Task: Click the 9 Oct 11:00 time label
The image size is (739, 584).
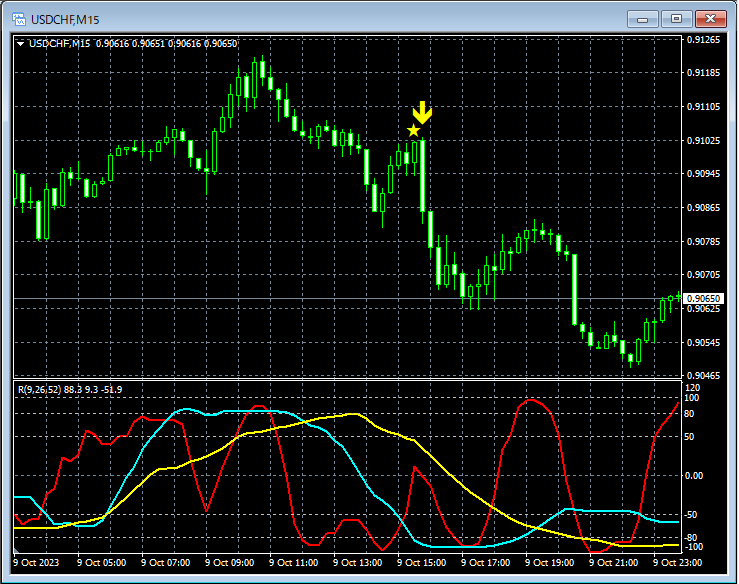Action: (x=294, y=562)
